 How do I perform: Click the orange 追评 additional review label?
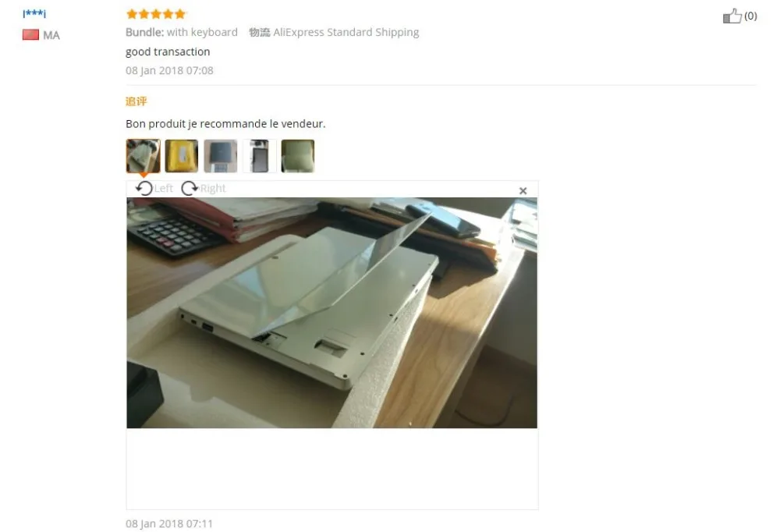[x=136, y=101]
